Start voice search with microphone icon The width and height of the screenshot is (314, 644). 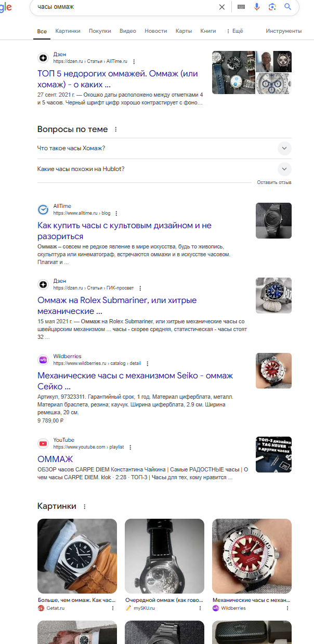[257, 7]
